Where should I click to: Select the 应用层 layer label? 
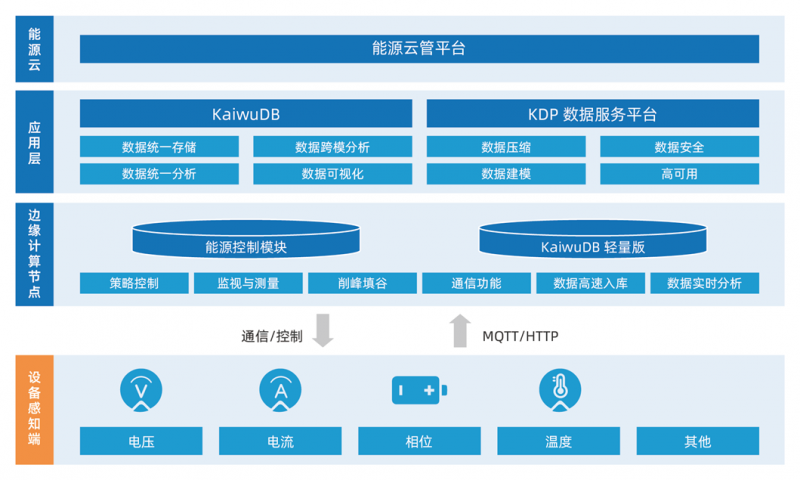tap(34, 142)
